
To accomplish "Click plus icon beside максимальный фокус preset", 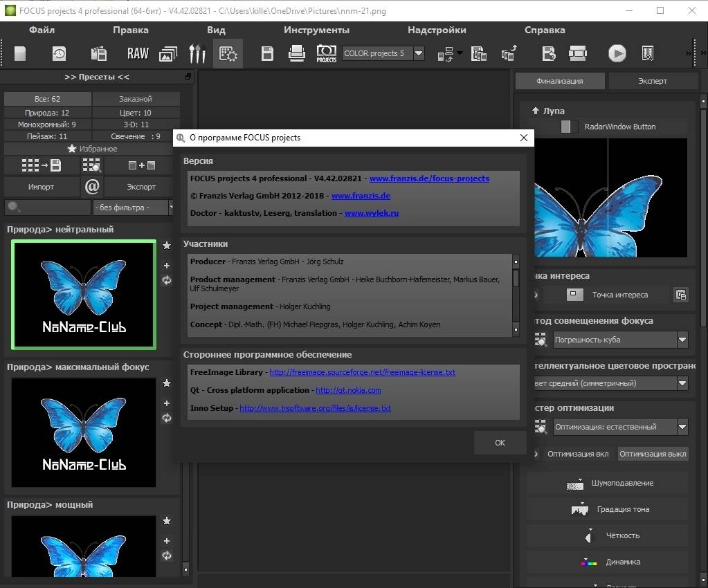I will tap(167, 403).
